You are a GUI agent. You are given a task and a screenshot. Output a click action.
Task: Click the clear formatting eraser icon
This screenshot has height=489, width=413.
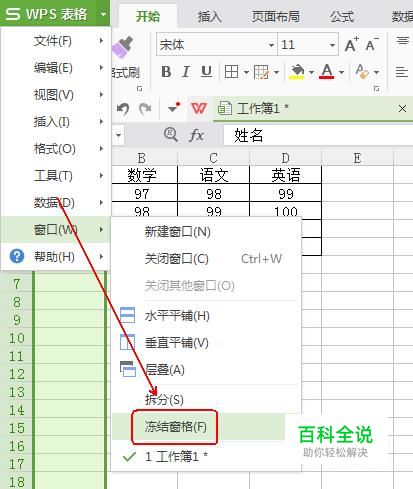(362, 72)
